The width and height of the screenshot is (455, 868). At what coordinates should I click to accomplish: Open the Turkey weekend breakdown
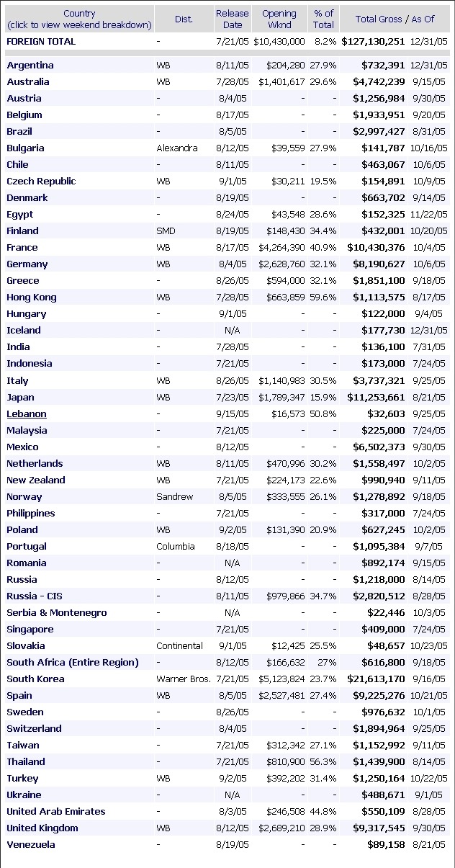point(22,779)
